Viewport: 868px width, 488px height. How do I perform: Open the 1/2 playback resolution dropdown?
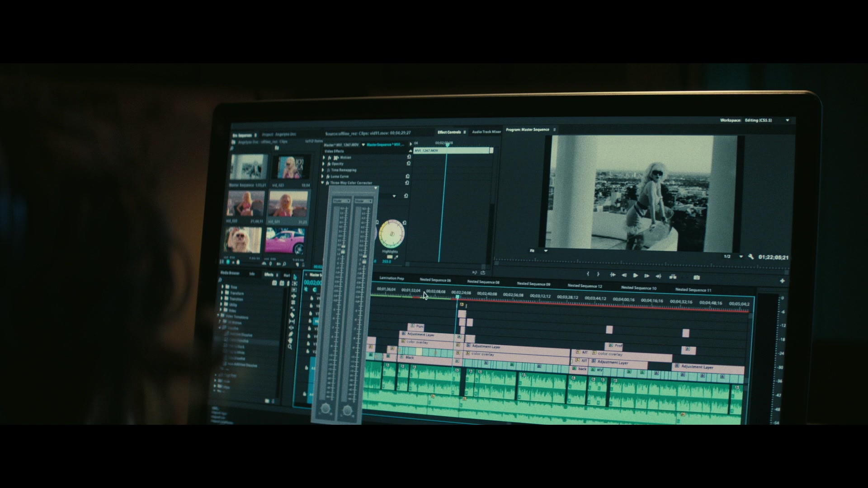[741, 257]
